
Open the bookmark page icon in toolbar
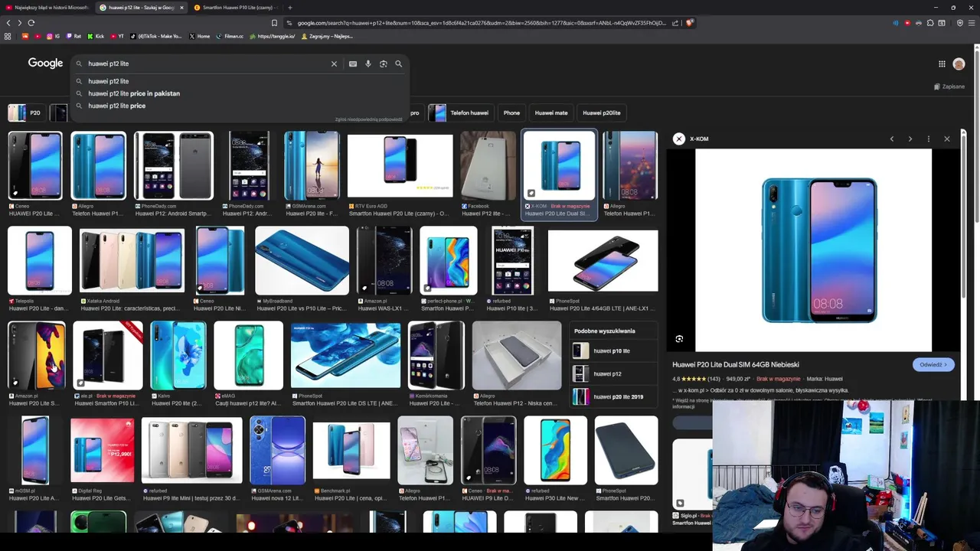point(274,23)
